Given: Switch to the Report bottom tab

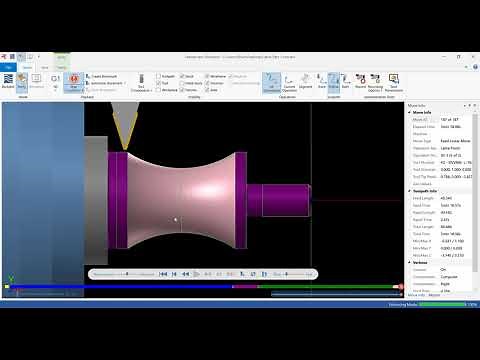Looking at the screenshot, I should (x=434, y=295).
